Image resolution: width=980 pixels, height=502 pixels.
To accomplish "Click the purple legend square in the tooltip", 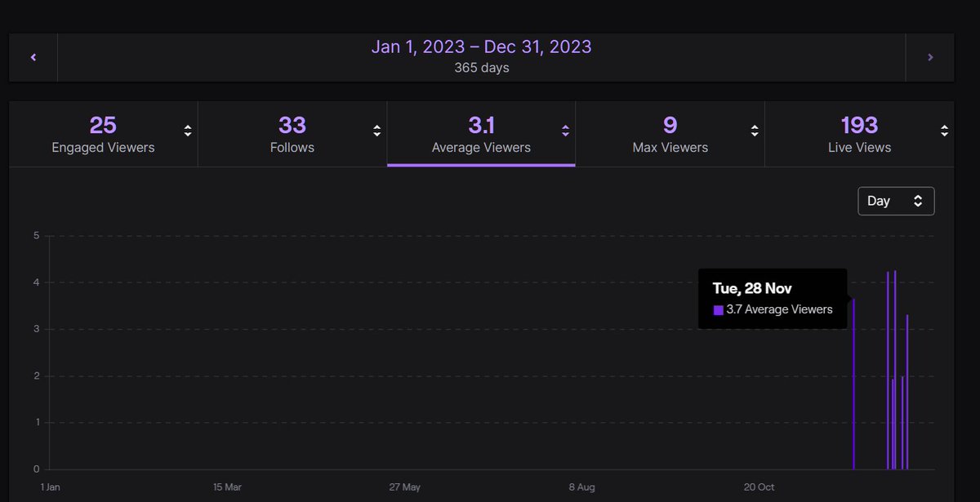I will [x=718, y=310].
